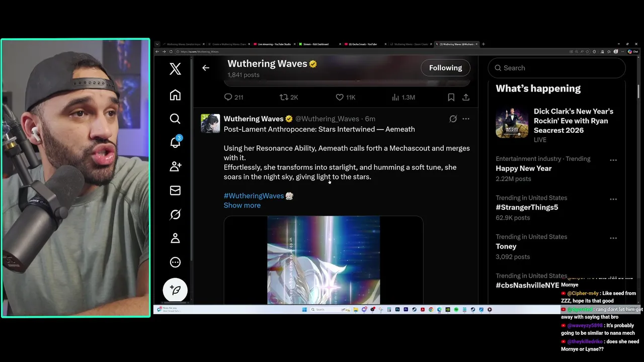Open Messages envelope in the sidebar
The height and width of the screenshot is (362, 644).
click(x=175, y=190)
